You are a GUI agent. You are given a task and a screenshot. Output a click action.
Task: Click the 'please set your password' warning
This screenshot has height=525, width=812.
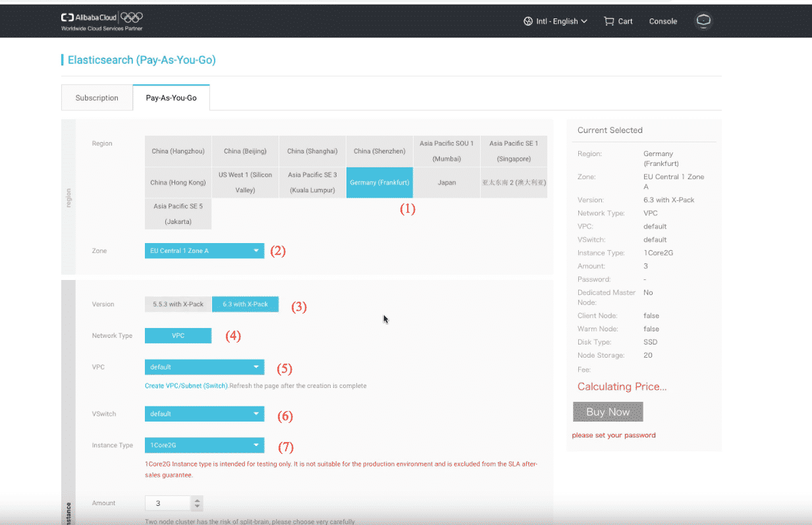coord(614,435)
